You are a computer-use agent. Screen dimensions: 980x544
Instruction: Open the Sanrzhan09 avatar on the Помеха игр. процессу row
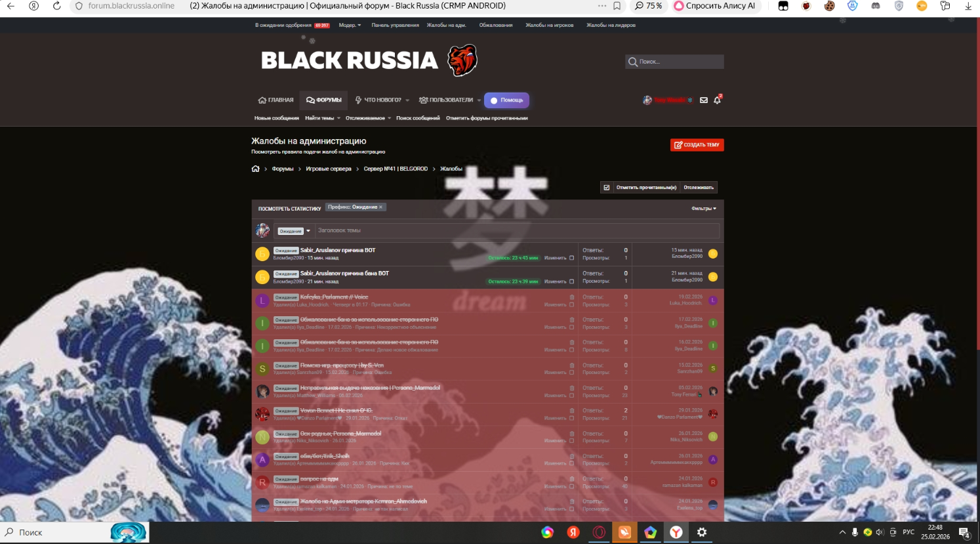tap(262, 369)
